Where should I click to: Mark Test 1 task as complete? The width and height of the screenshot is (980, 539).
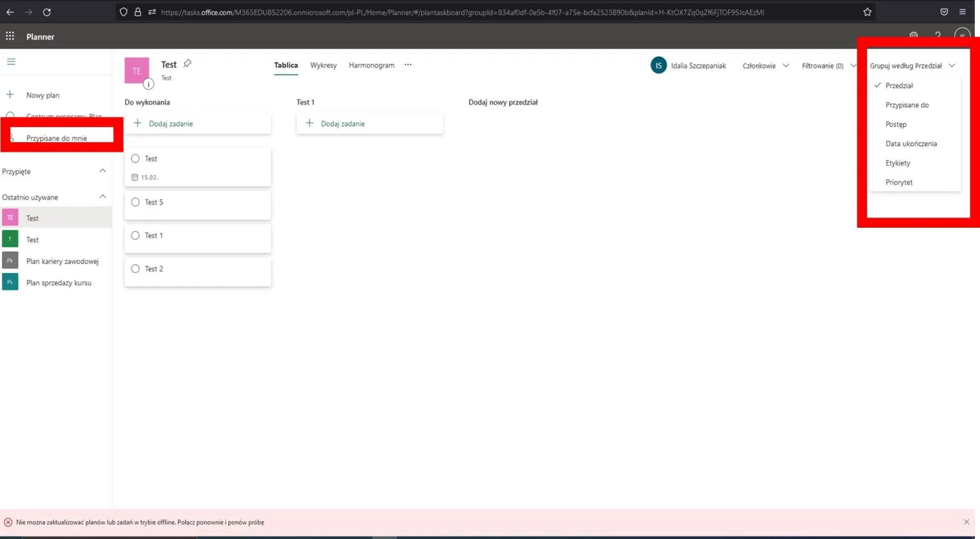[135, 235]
